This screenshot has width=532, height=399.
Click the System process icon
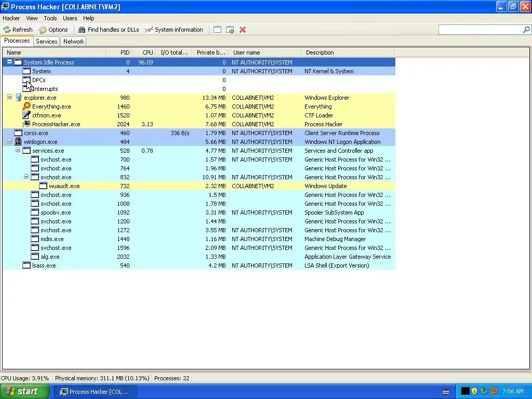(x=26, y=71)
